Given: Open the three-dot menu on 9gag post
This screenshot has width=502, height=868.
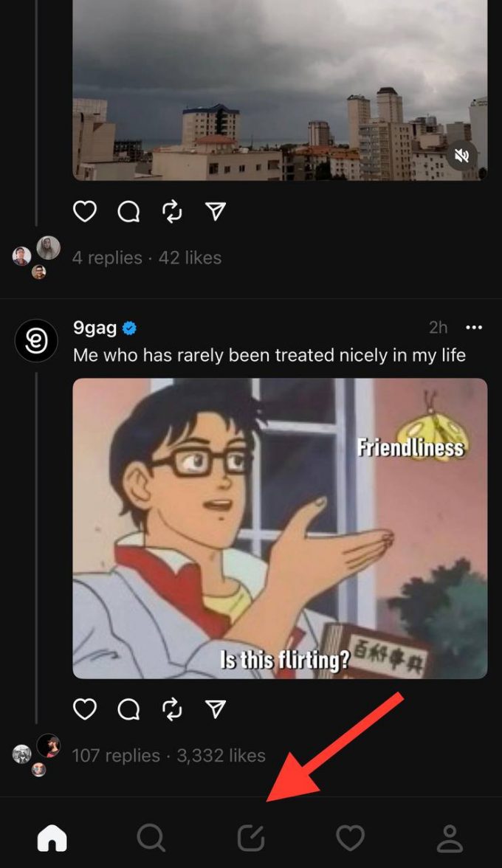Looking at the screenshot, I should coord(474,327).
